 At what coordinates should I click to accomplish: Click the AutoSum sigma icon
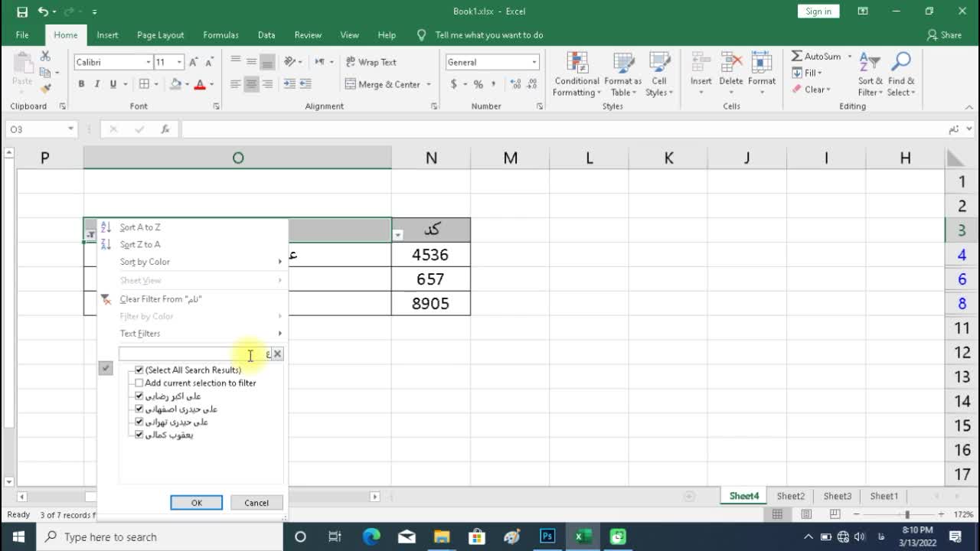click(797, 57)
